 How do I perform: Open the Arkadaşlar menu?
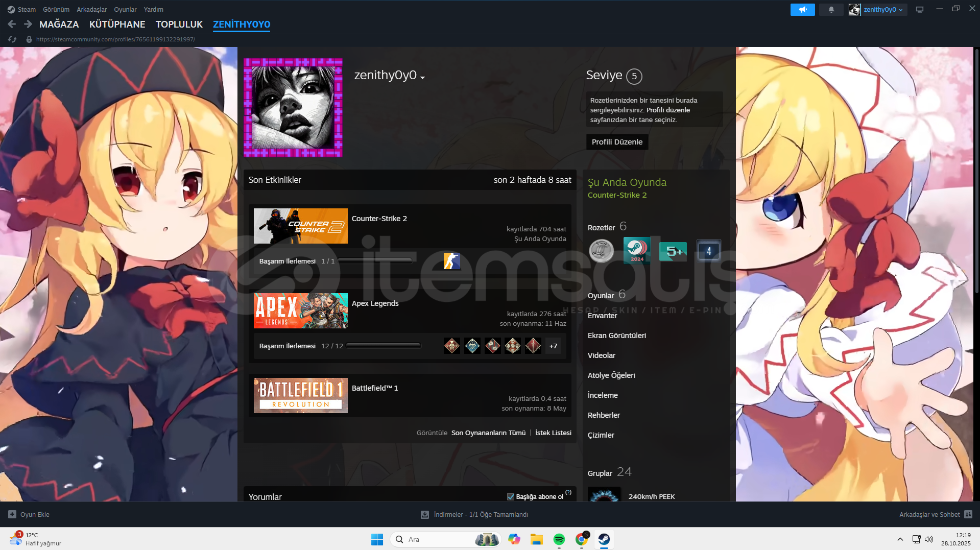92,10
